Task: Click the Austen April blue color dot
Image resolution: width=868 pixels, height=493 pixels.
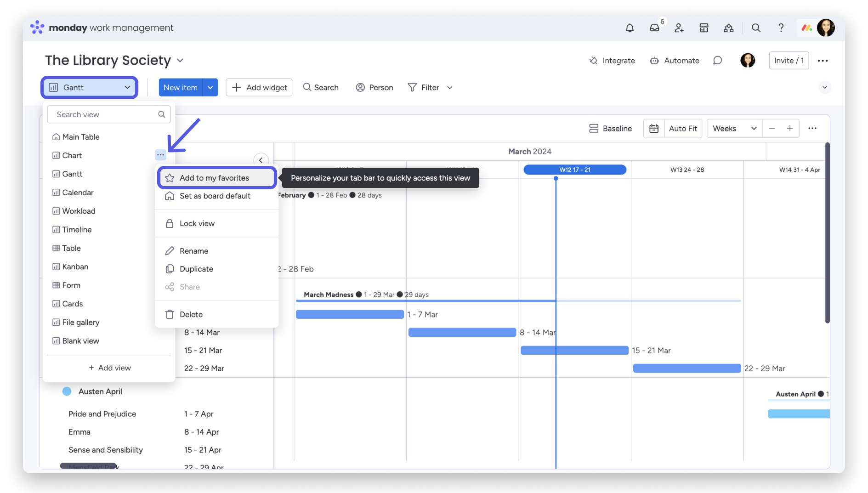Action: (x=67, y=391)
